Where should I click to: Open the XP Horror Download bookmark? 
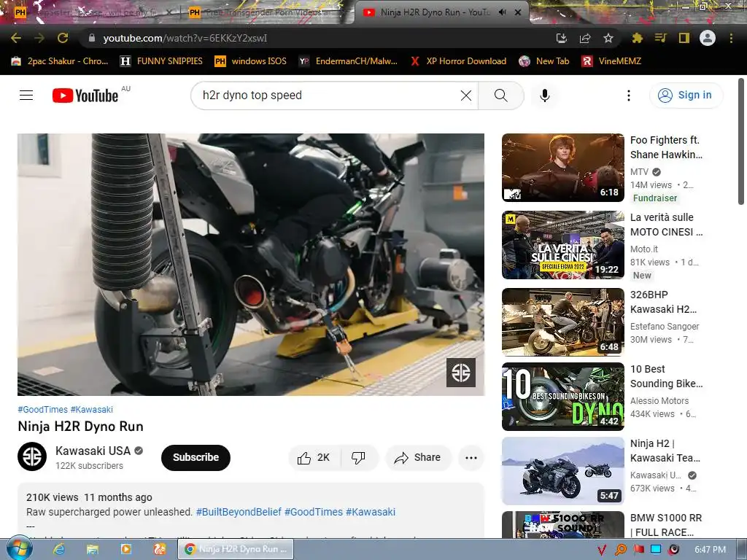(x=458, y=61)
